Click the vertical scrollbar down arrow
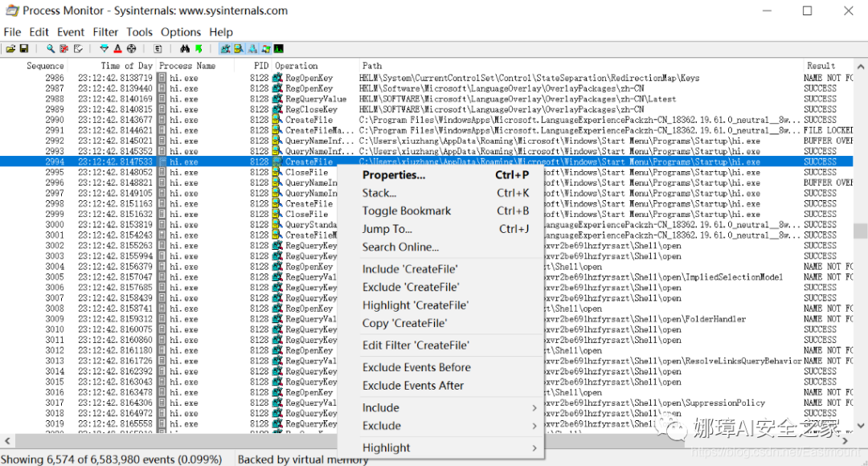The image size is (868, 466). coord(861,426)
